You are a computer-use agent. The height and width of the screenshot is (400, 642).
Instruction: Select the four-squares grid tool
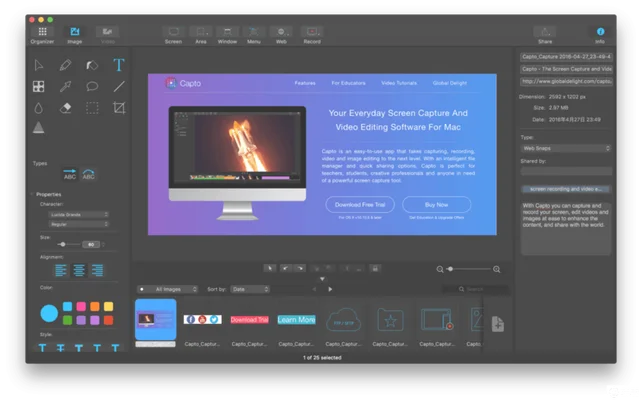tap(38, 86)
